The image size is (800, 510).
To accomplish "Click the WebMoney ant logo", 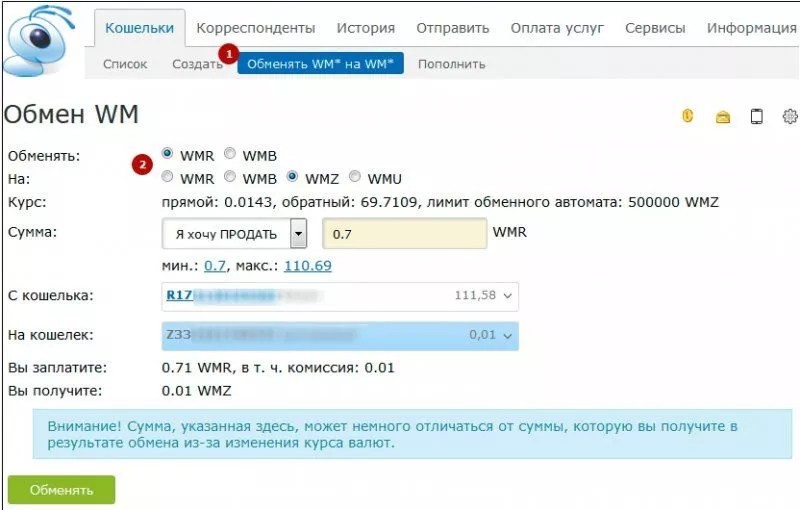I will [x=38, y=41].
